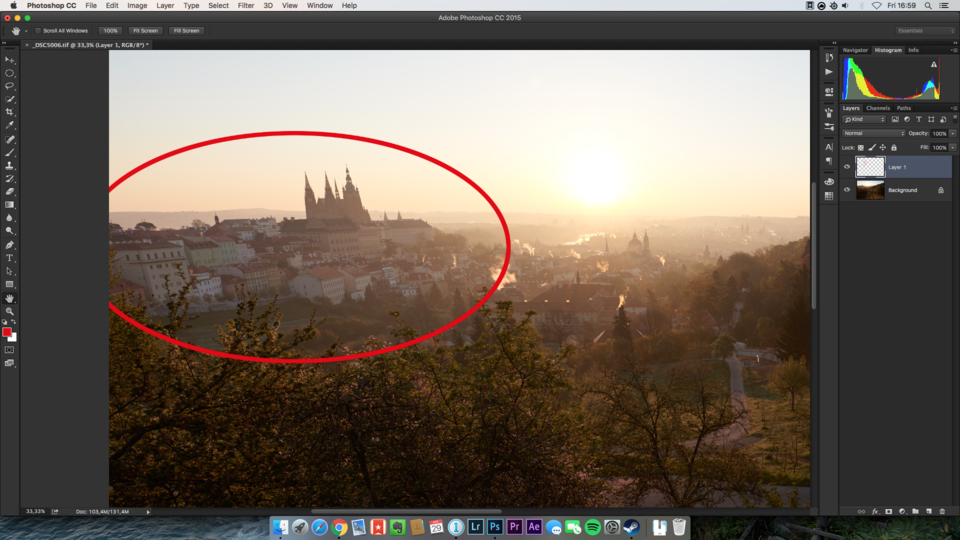960x540 pixels.
Task: Click the Fit Screen button
Action: tap(145, 31)
